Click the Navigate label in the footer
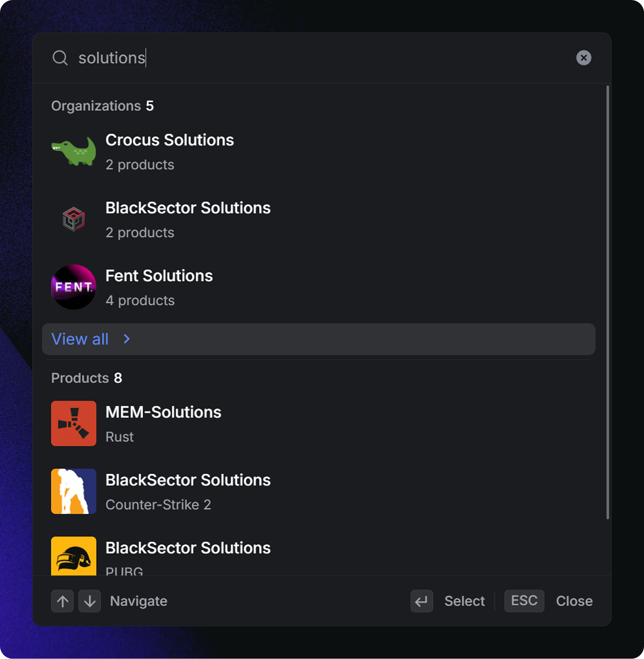Image resolution: width=644 pixels, height=659 pixels. [x=139, y=601]
